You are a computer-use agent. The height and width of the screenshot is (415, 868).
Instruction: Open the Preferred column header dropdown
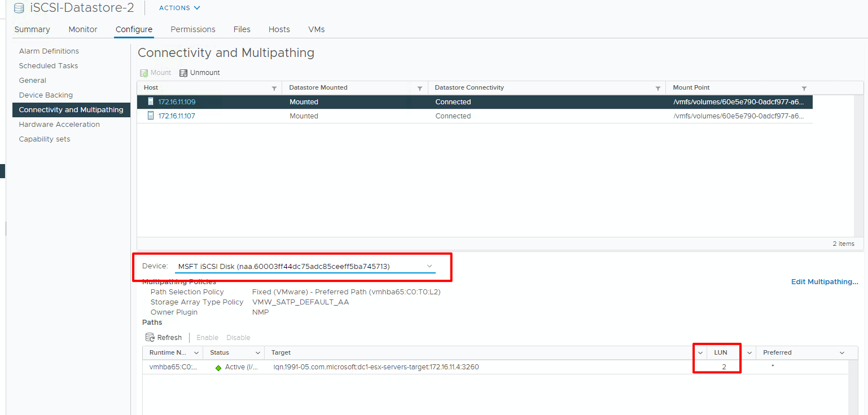tap(843, 352)
